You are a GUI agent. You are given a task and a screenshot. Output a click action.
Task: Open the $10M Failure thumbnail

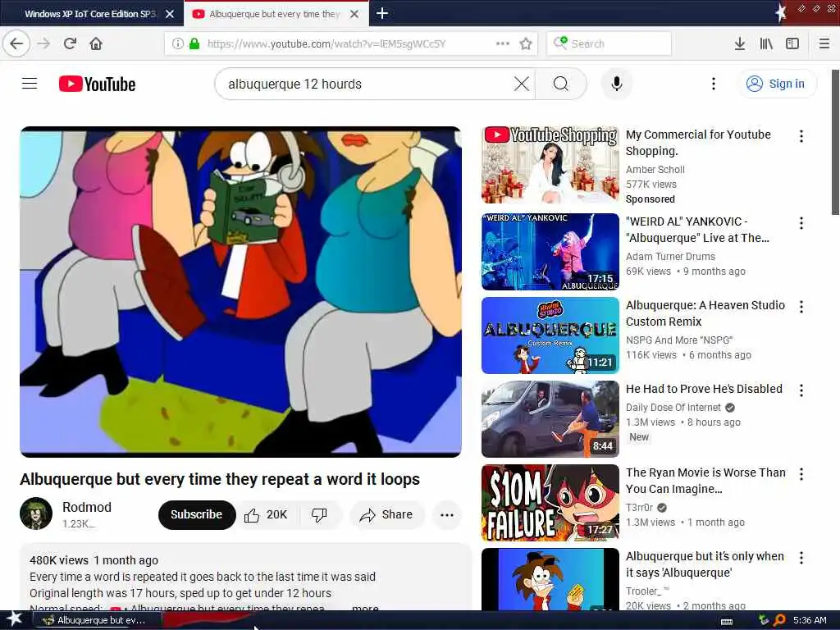(x=550, y=503)
